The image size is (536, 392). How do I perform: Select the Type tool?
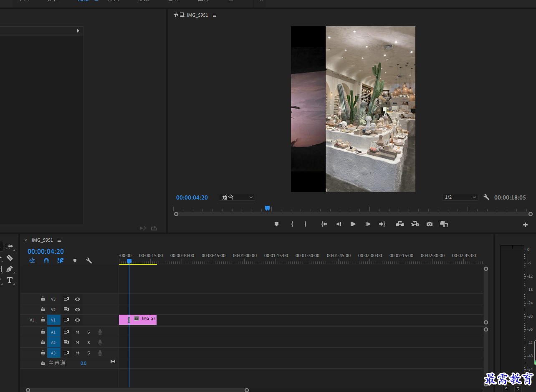click(10, 280)
